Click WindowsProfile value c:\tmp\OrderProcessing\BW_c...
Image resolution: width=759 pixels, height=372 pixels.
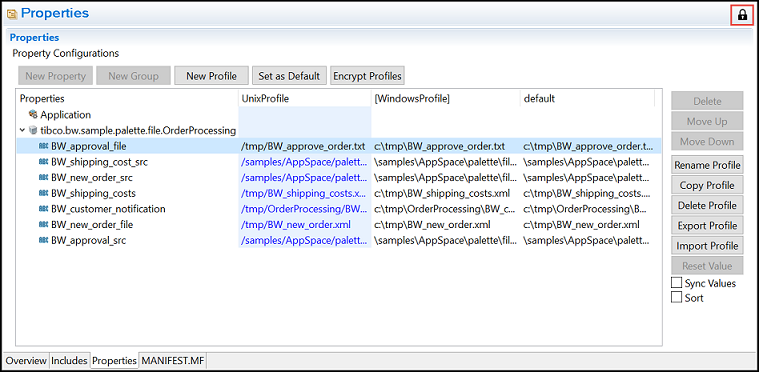click(x=445, y=209)
